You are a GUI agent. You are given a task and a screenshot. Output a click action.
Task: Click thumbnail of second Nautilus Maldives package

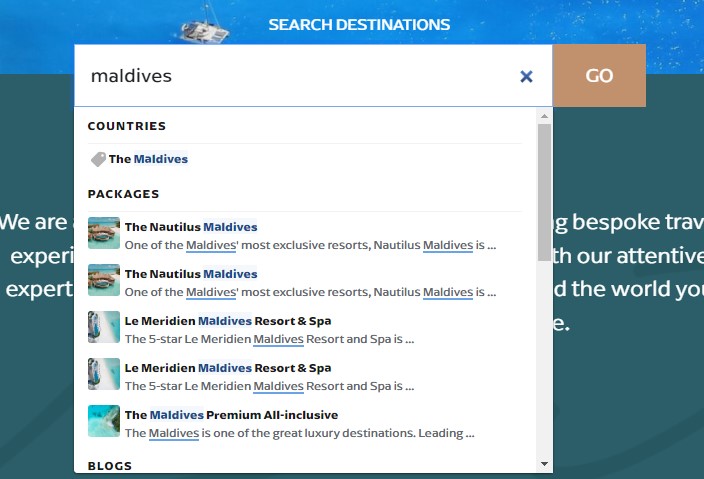click(x=104, y=280)
